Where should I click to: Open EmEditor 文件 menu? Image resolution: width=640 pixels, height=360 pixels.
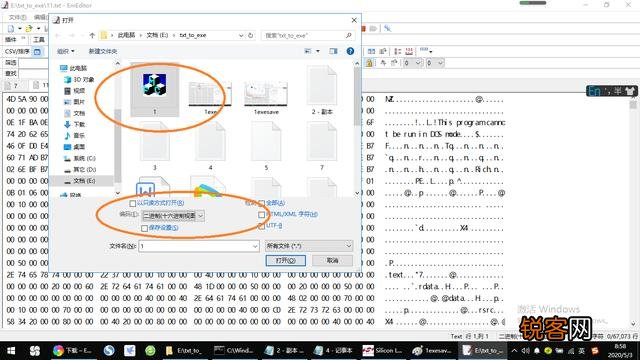18,17
